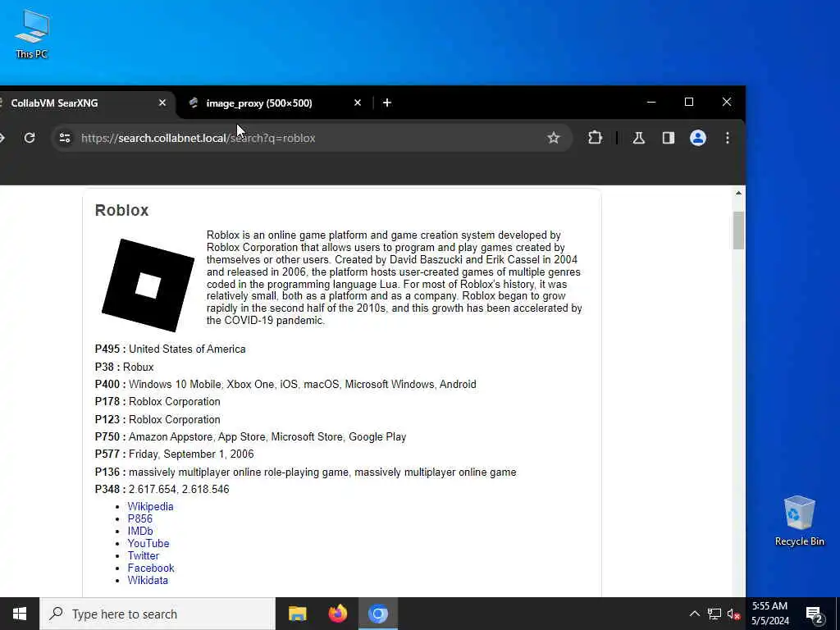Open the Windows Start menu

pos(20,614)
